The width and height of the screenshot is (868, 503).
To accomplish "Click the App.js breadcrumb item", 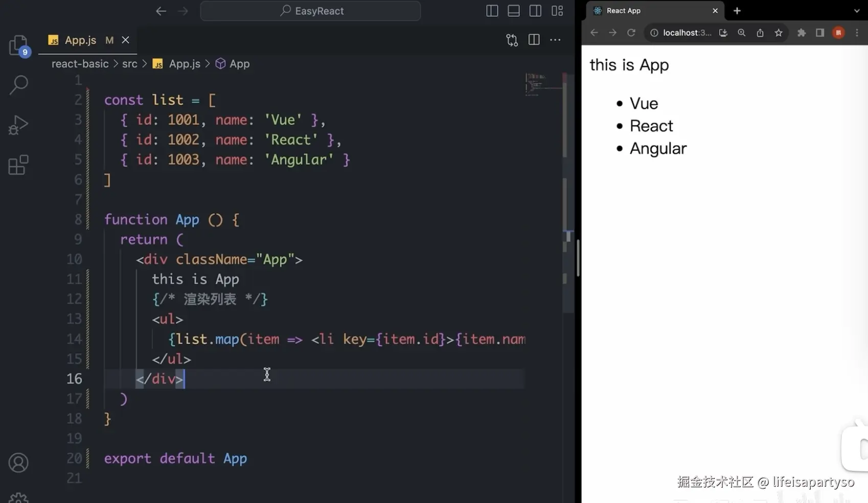I will click(x=177, y=64).
